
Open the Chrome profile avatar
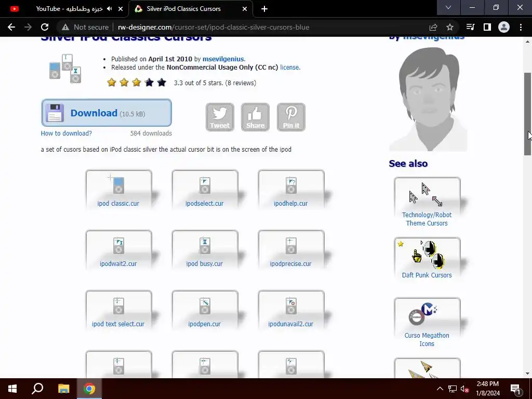[x=504, y=27]
